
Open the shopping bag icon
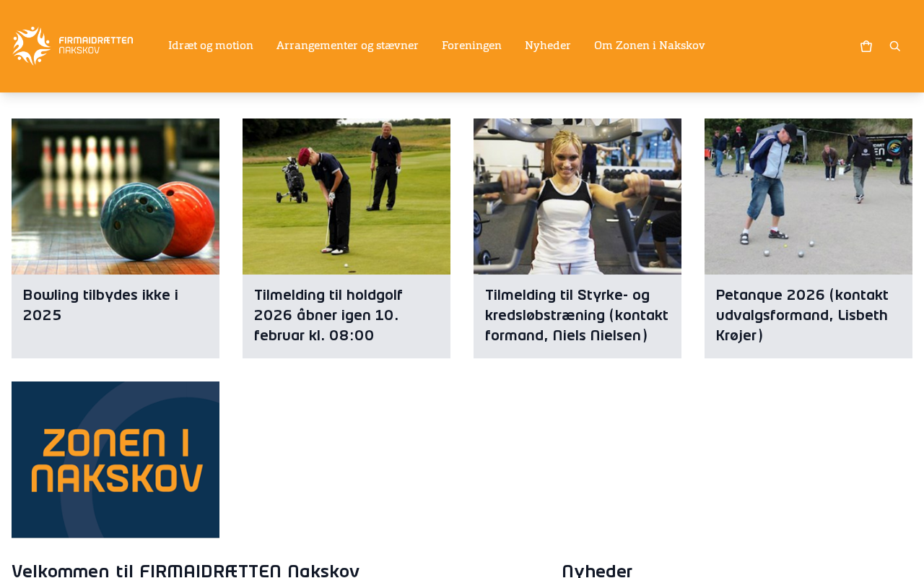[x=866, y=46]
